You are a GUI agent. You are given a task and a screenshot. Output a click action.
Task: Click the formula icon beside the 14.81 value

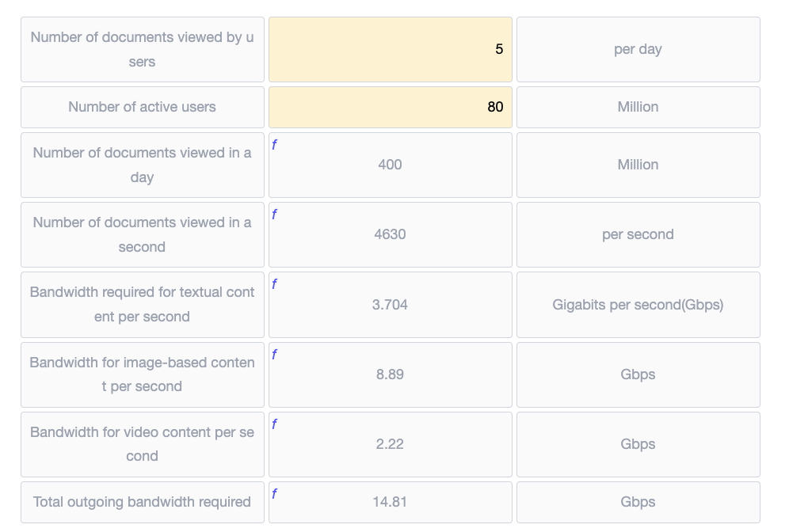(274, 494)
